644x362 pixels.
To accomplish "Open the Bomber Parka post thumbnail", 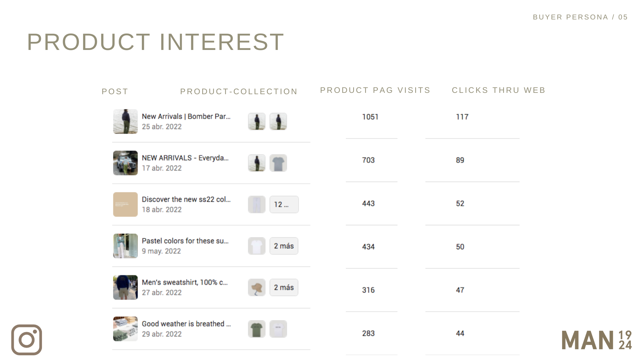I will pyautogui.click(x=125, y=121).
